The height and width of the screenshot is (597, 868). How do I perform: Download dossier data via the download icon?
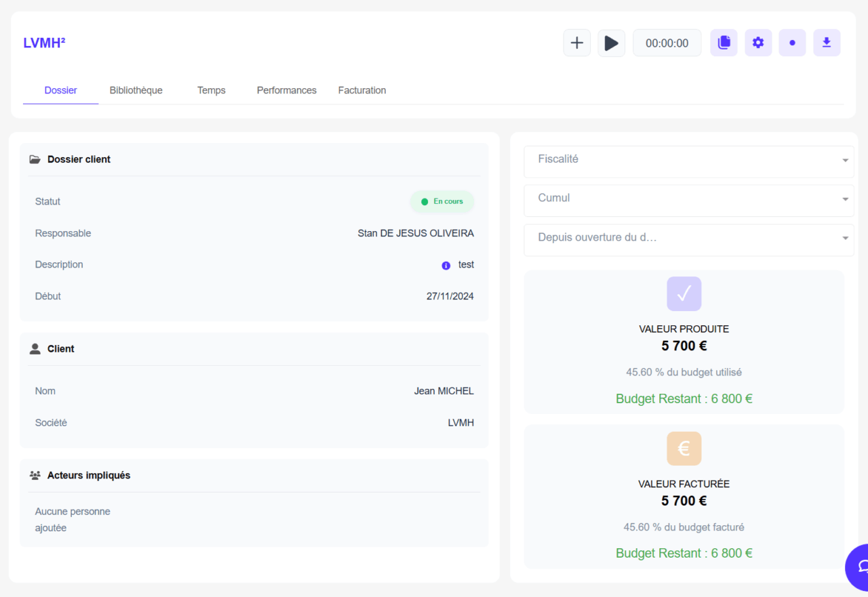point(827,42)
